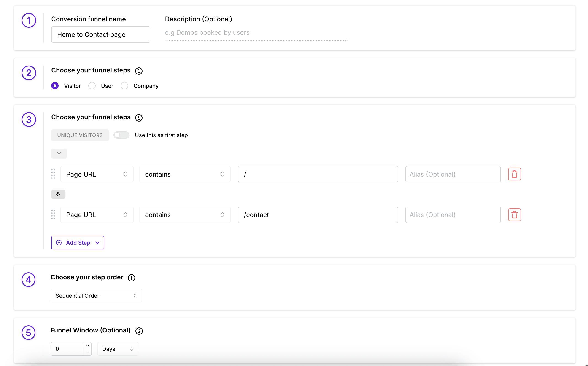Click info icon next to step order
The image size is (588, 366).
pyautogui.click(x=131, y=278)
